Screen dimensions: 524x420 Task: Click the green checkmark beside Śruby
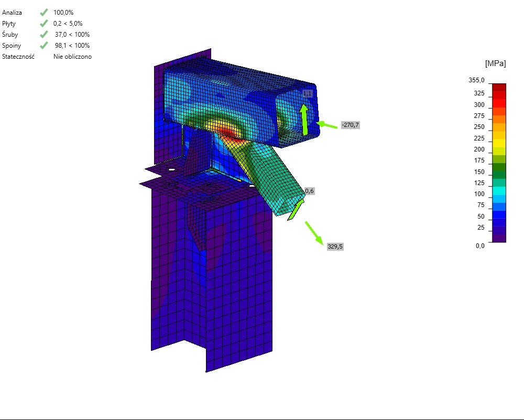click(x=45, y=35)
